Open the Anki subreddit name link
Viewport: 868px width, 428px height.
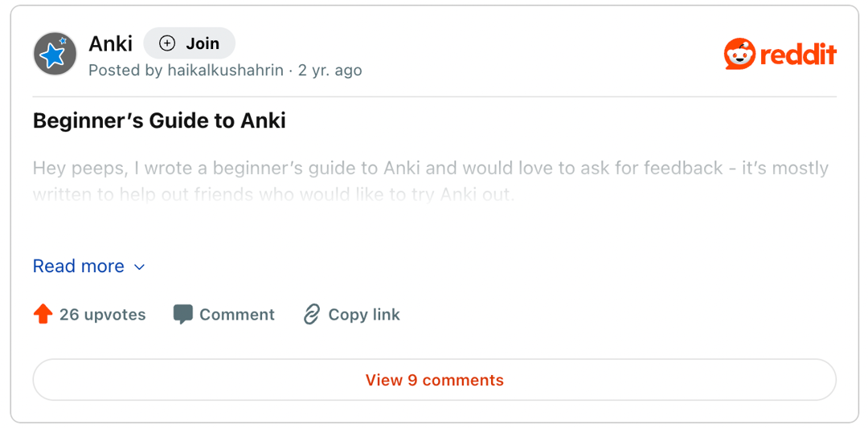(x=111, y=43)
